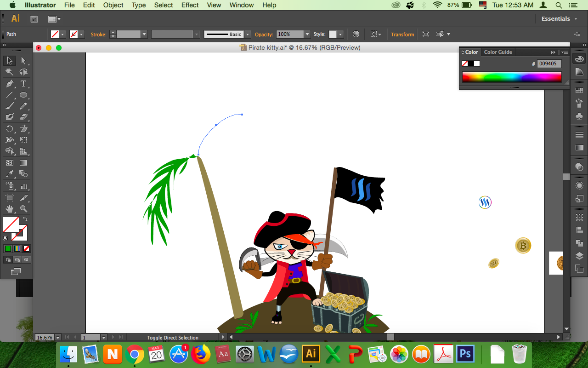Open the Align panel icon
The height and width of the screenshot is (368, 588).
pyautogui.click(x=579, y=230)
